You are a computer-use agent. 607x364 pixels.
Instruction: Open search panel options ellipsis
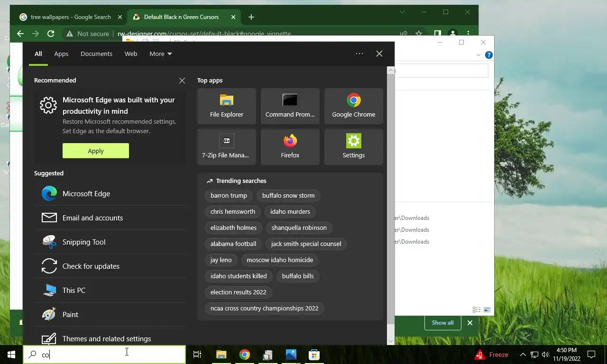coord(359,54)
